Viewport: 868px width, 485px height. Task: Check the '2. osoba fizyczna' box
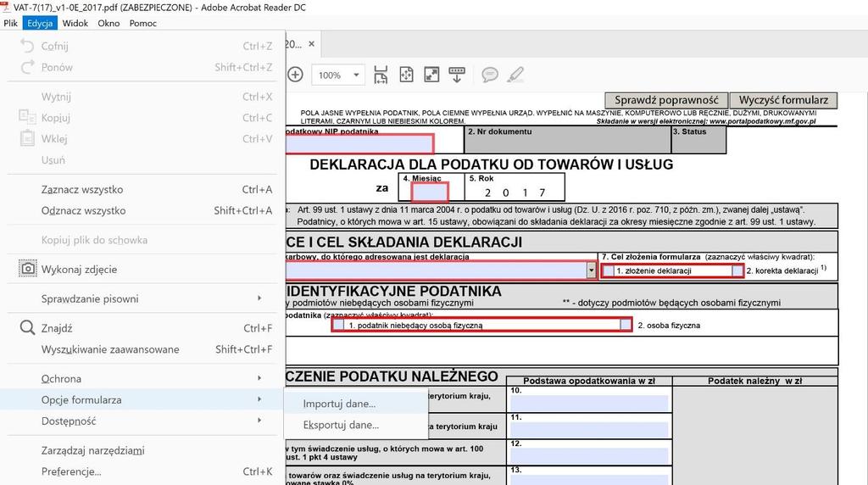626,325
